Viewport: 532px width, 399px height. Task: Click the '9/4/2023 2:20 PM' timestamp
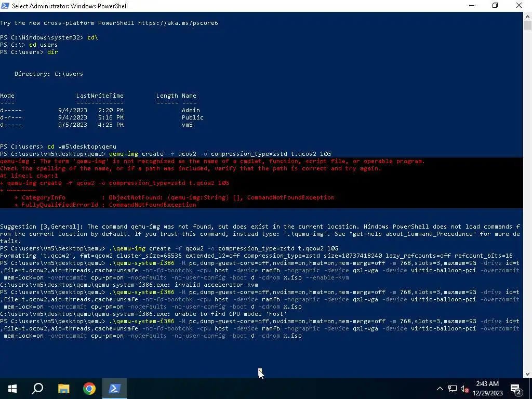coord(90,110)
